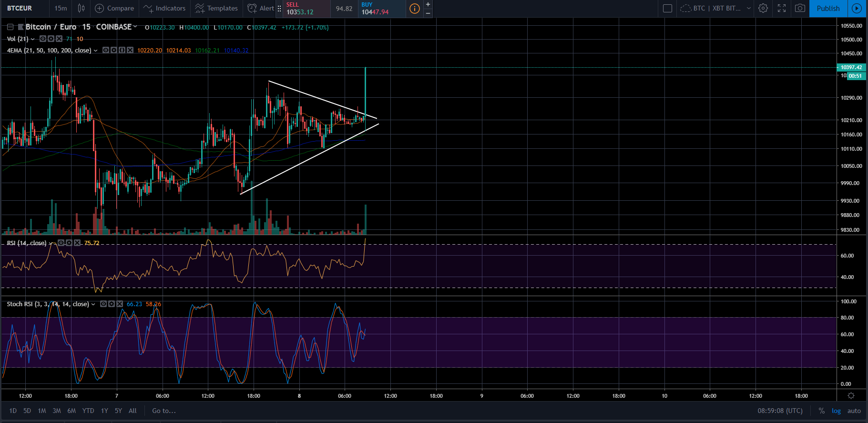This screenshot has width=868, height=423.
Task: Expand the BTC | XBT BIT layout dropdown
Action: (748, 8)
